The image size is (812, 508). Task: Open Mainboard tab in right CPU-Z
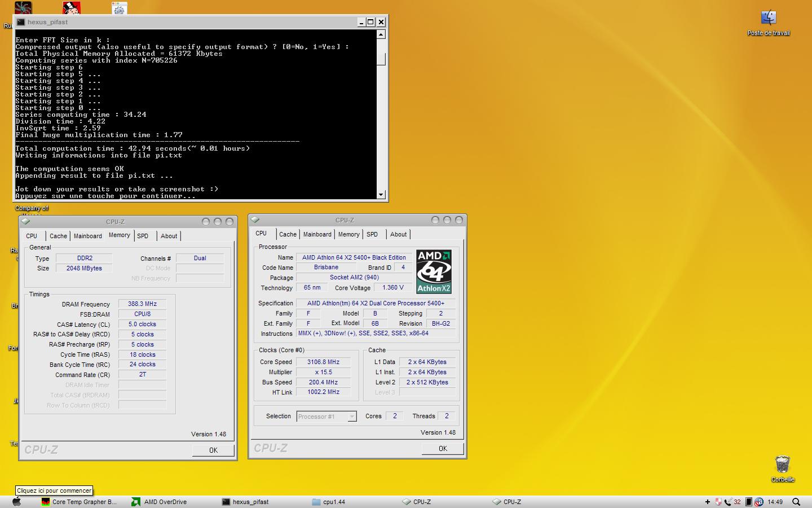tap(317, 234)
